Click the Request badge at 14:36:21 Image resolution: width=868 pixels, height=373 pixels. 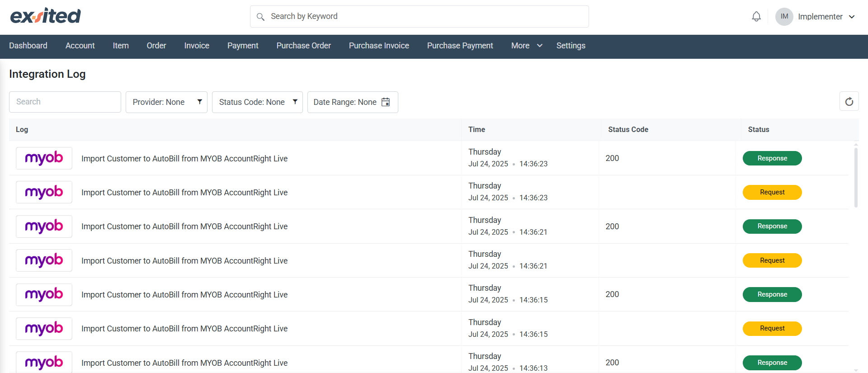pos(772,260)
